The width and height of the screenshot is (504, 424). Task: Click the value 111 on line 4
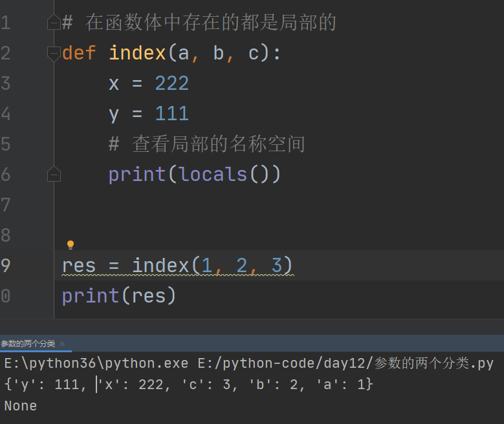click(x=172, y=114)
